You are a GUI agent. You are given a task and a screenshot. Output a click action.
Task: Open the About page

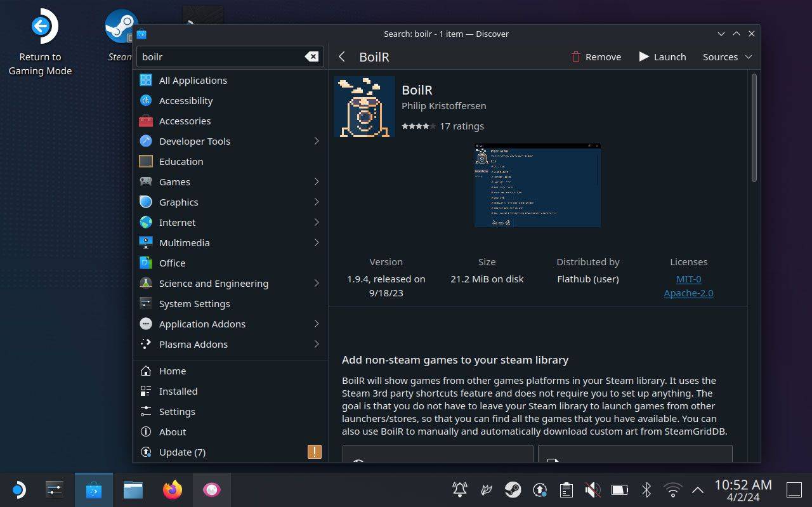pyautogui.click(x=230, y=431)
